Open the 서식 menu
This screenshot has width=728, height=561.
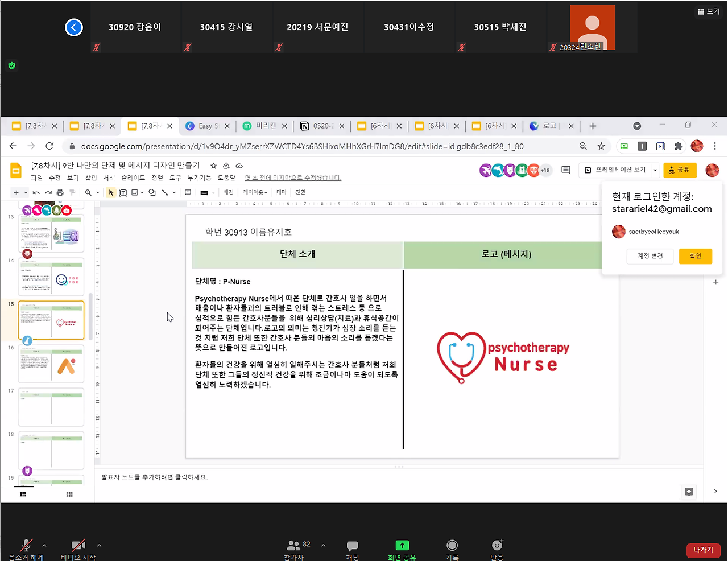click(x=109, y=178)
